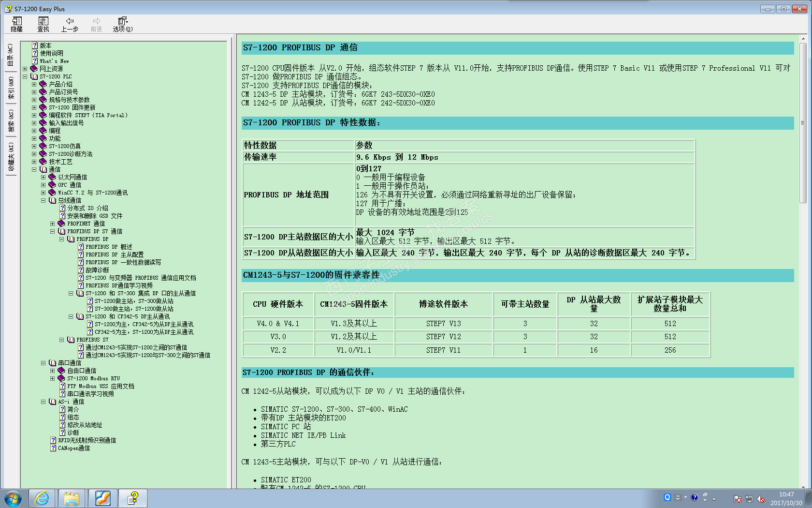
Task: Click the book icon beside OPC 通信
Action: [52, 185]
